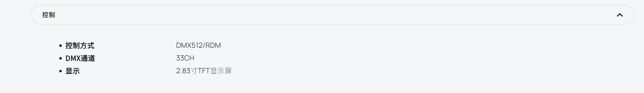This screenshot has height=93, width=644.
Task: Click the DMX512/RDM value text
Action: pyautogui.click(x=198, y=45)
